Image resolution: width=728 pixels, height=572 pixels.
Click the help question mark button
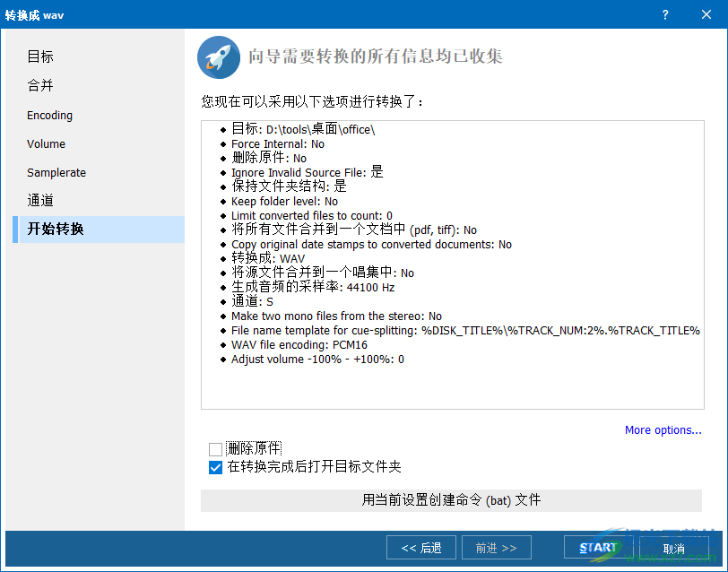click(x=665, y=15)
